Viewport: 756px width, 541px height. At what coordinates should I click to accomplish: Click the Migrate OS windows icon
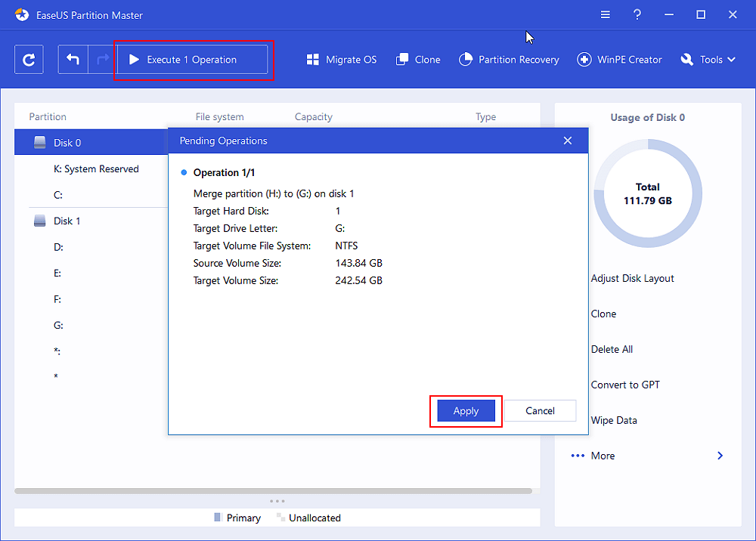click(312, 60)
